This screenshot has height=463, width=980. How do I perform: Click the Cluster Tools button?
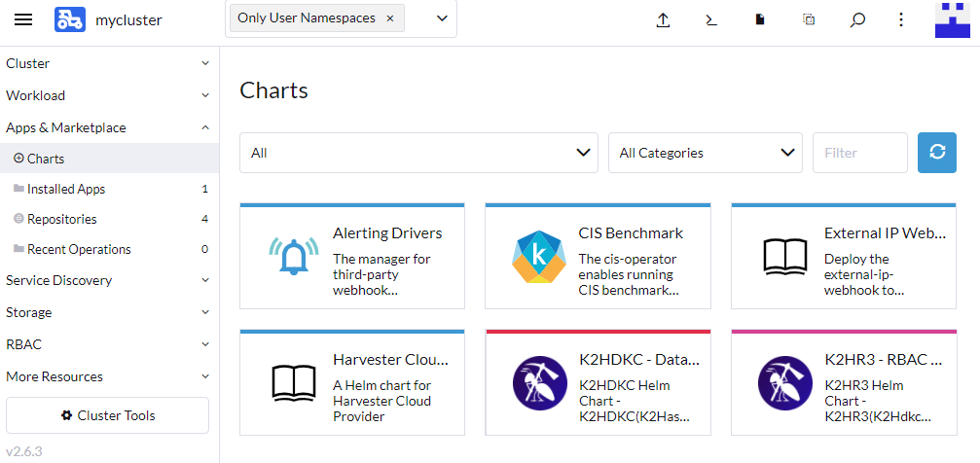[x=108, y=415]
